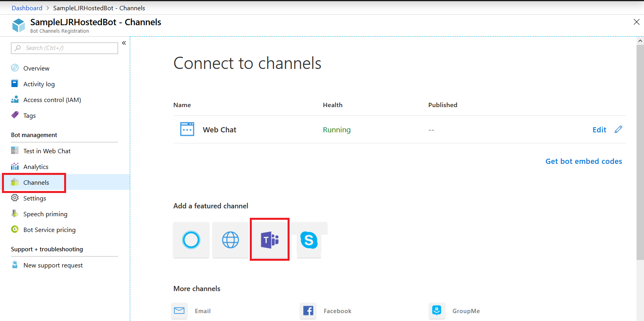Image resolution: width=644 pixels, height=321 pixels.
Task: Click the vertical scrollbar thumb
Action: (x=640, y=152)
